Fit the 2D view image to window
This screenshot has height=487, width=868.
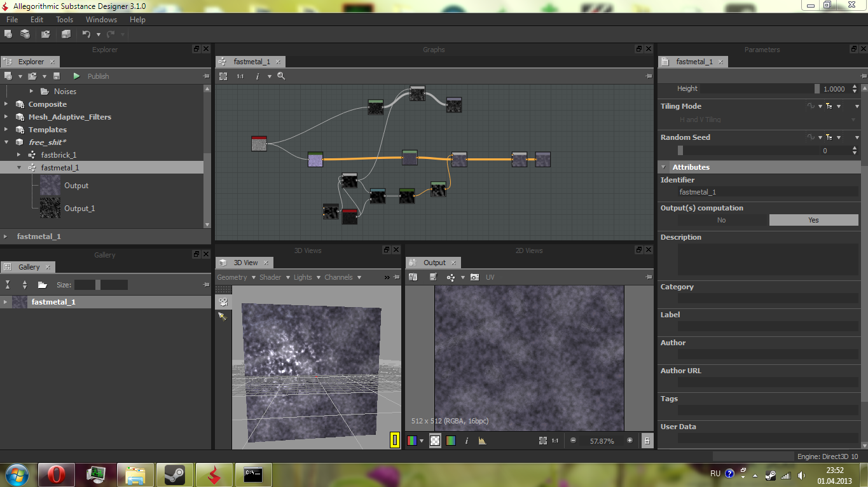click(x=543, y=441)
